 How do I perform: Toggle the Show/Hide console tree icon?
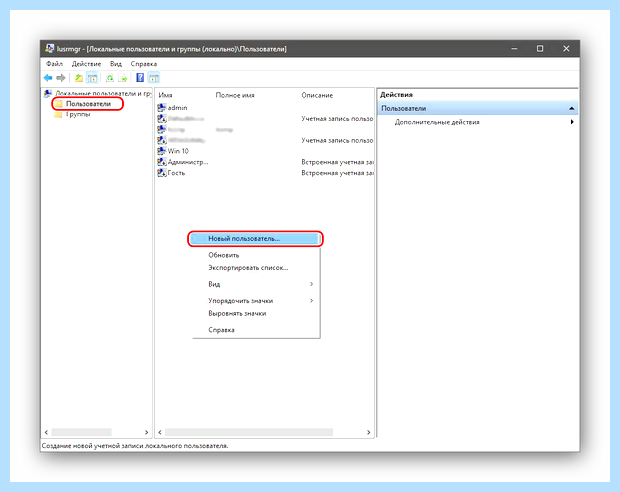point(92,78)
